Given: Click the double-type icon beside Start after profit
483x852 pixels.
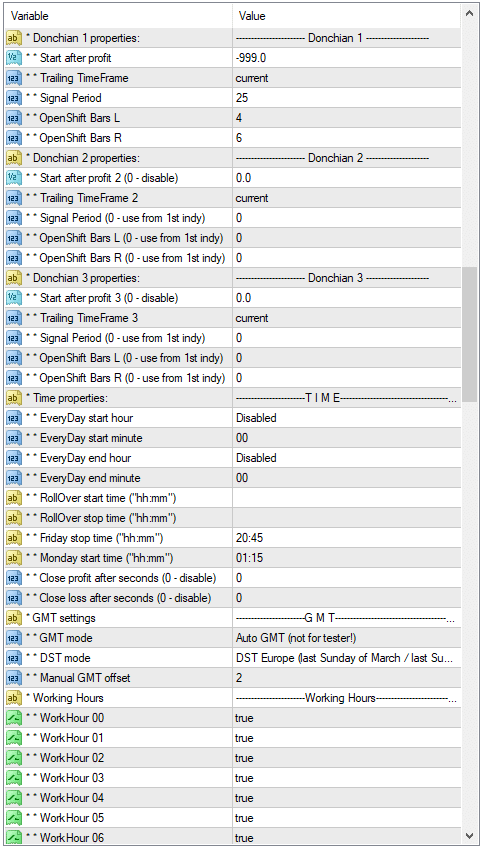Looking at the screenshot, I should click(14, 58).
